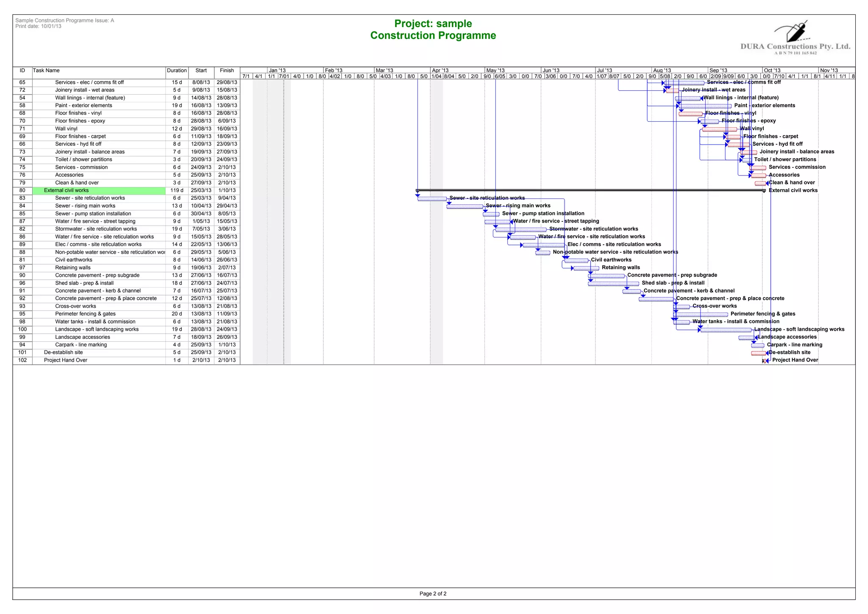
Task: Click the Carpark - line marking task name
Action: click(81, 345)
